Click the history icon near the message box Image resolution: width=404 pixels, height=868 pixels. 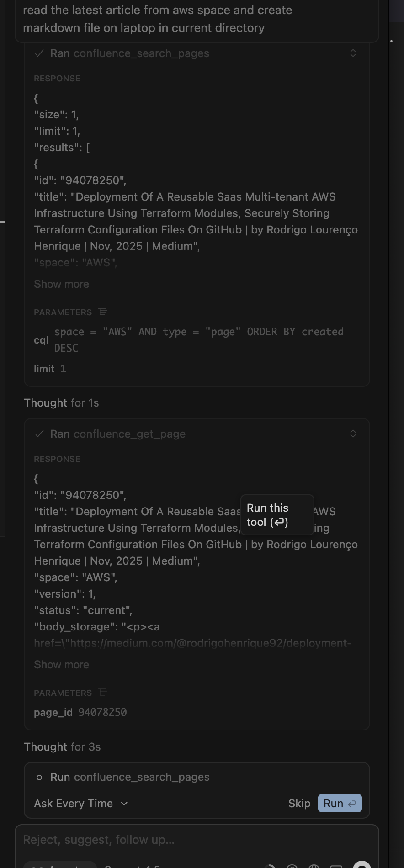(271, 864)
